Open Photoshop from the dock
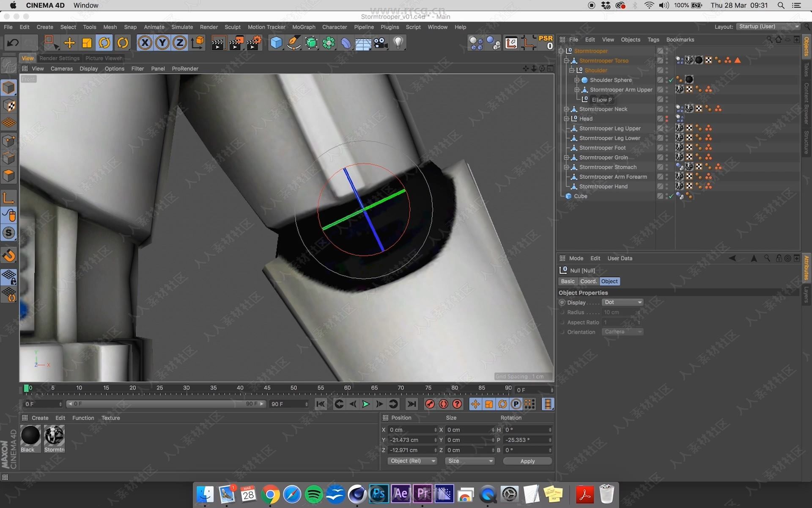This screenshot has width=812, height=508. click(378, 494)
